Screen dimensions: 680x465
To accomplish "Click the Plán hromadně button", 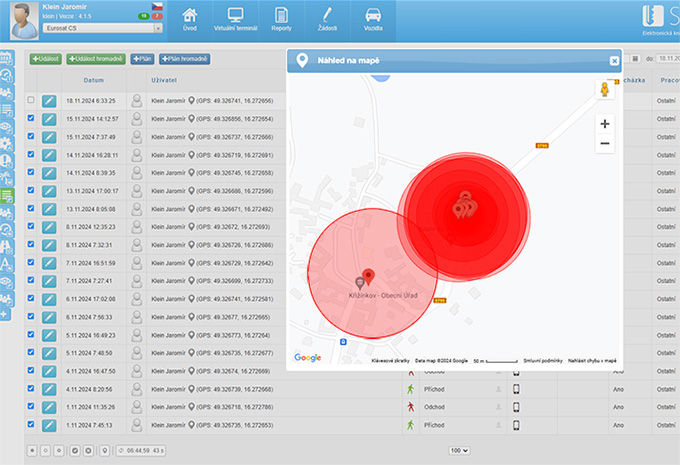I will (185, 60).
